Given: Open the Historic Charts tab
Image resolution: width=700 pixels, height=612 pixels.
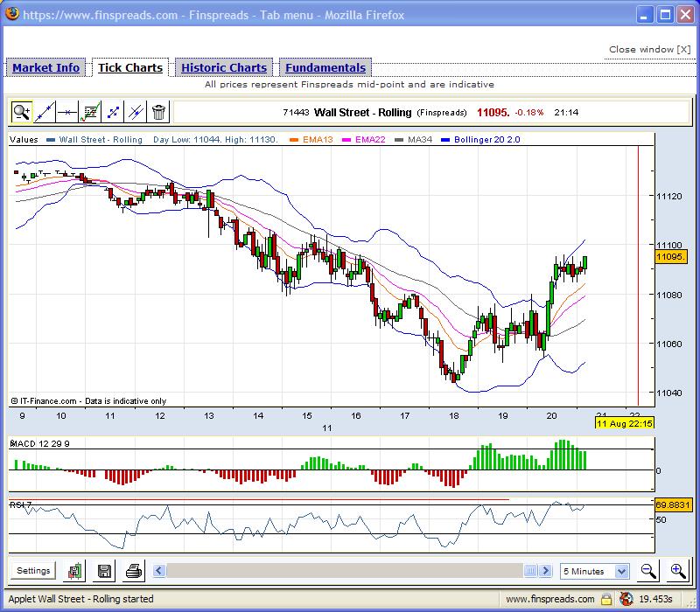Looking at the screenshot, I should click(224, 68).
